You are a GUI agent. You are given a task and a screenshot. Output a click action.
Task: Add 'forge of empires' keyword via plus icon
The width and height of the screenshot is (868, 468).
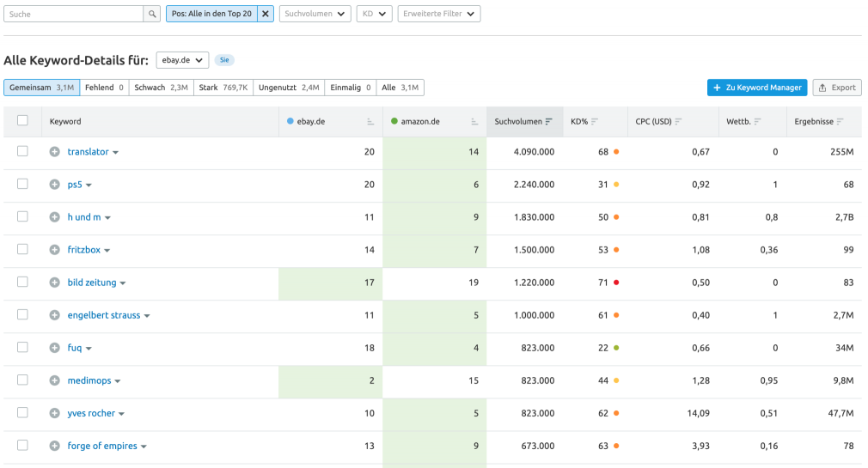[x=54, y=446]
